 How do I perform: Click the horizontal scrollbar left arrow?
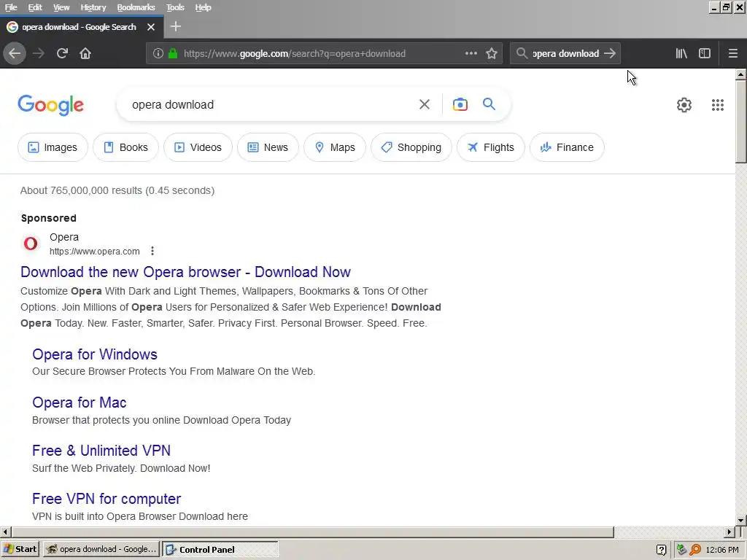(x=5, y=532)
